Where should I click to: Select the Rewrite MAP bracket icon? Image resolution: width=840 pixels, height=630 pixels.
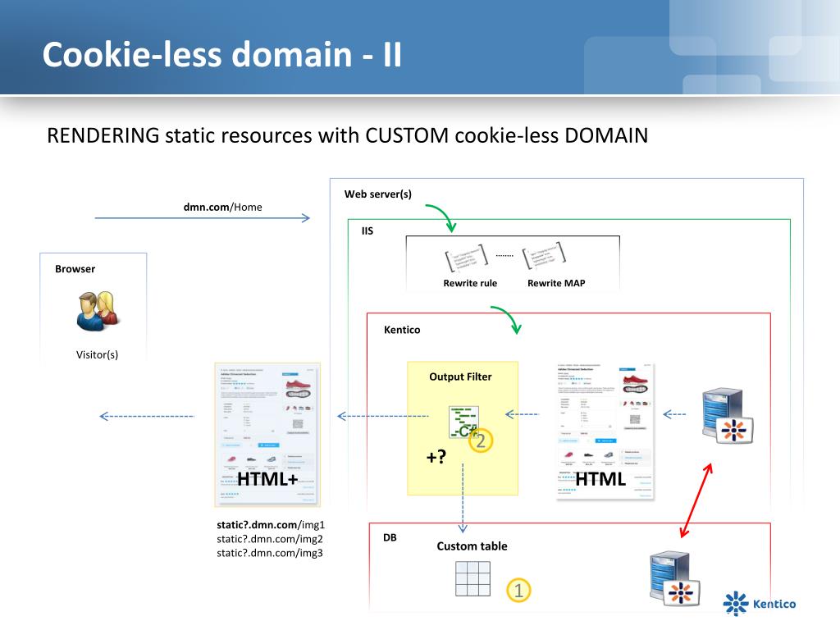click(545, 255)
